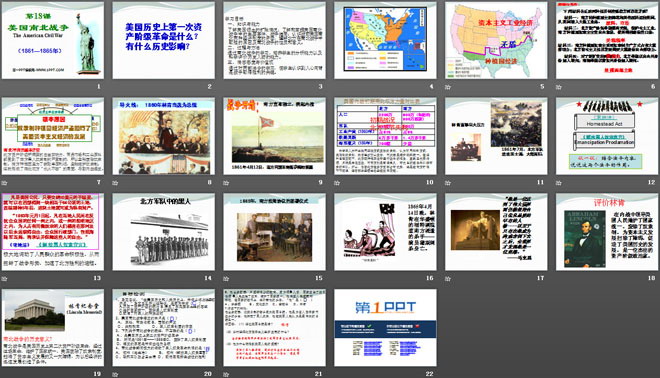
Task: Click the animation star under slide 13
Action: 5,279
